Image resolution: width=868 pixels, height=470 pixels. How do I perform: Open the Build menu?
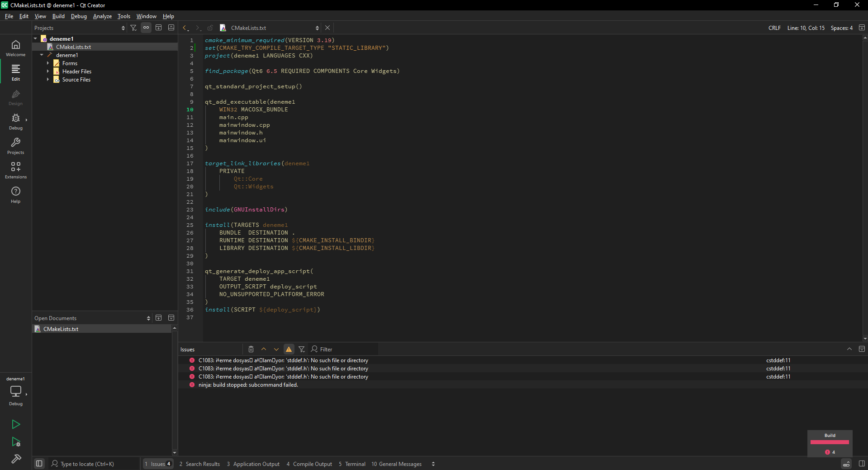point(58,16)
